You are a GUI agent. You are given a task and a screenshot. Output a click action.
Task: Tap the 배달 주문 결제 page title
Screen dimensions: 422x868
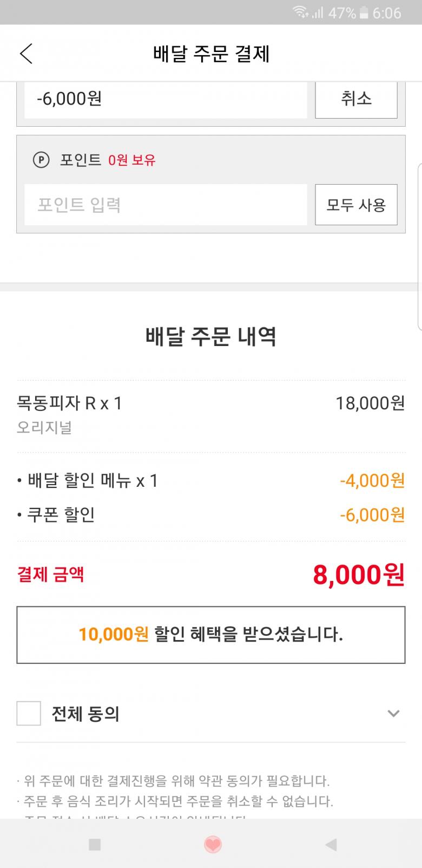[211, 54]
